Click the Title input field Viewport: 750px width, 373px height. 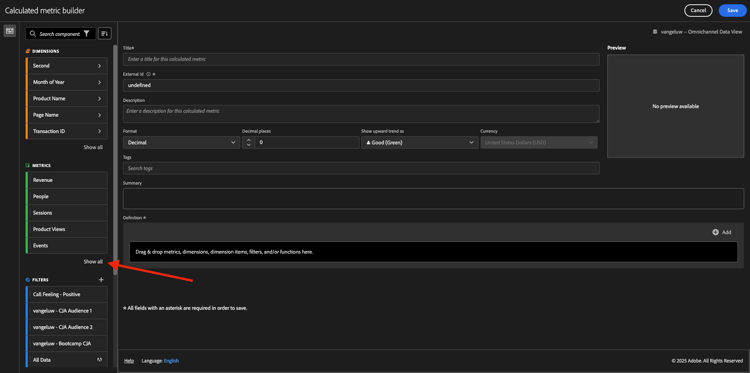click(x=361, y=59)
